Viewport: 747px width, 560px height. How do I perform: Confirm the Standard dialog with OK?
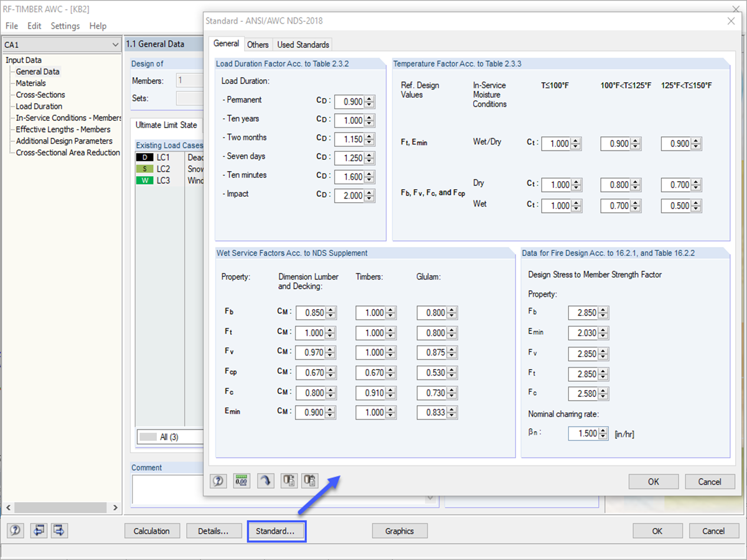[653, 481]
